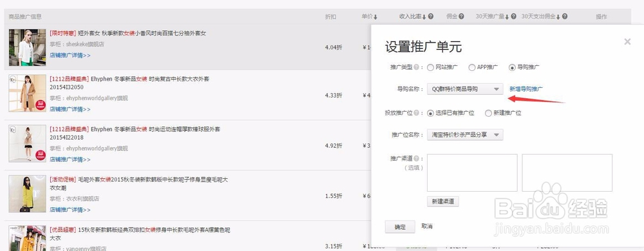Sort by 单价 using its arrow
The image size is (644, 251).
[375, 17]
